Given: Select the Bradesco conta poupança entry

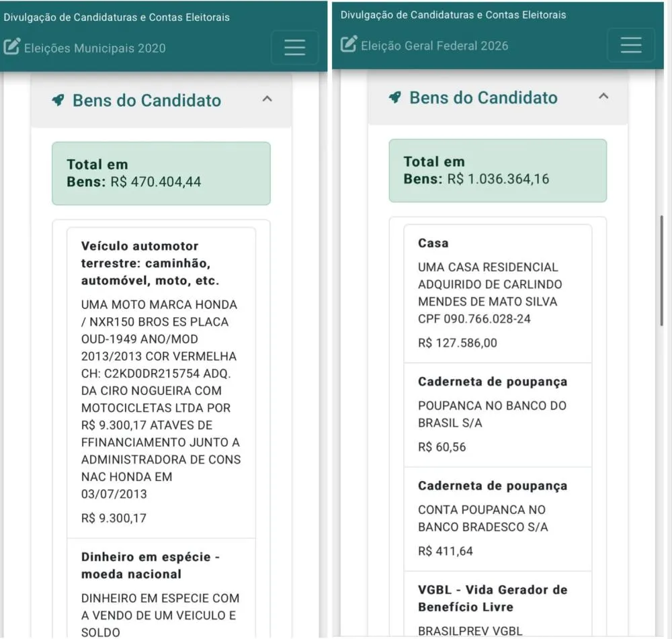Looking at the screenshot, I should 497,519.
